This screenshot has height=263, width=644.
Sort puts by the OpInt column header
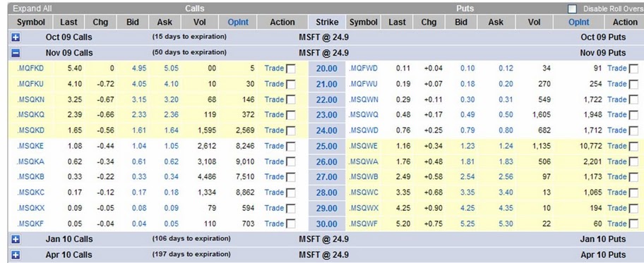click(x=579, y=22)
